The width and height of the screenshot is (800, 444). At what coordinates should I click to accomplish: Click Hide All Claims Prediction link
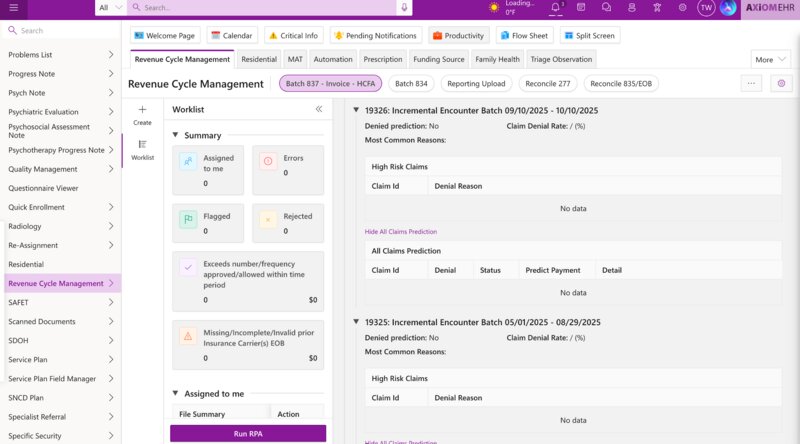tap(401, 231)
